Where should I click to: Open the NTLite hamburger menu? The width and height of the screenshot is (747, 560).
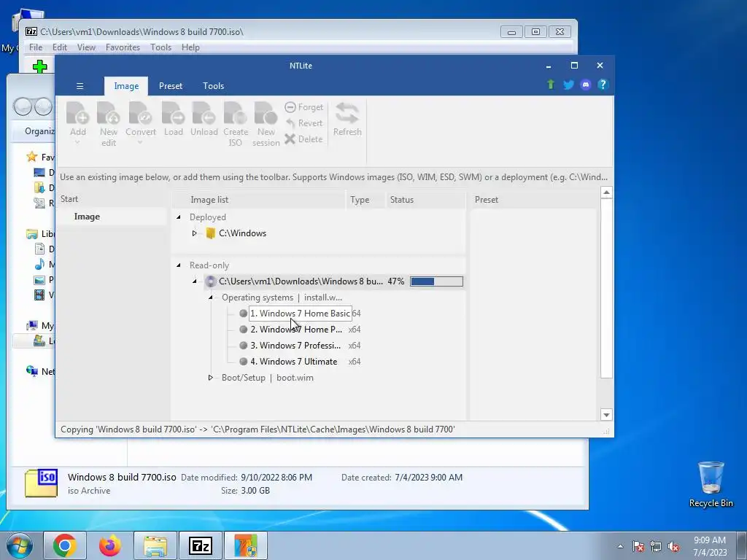coord(80,86)
